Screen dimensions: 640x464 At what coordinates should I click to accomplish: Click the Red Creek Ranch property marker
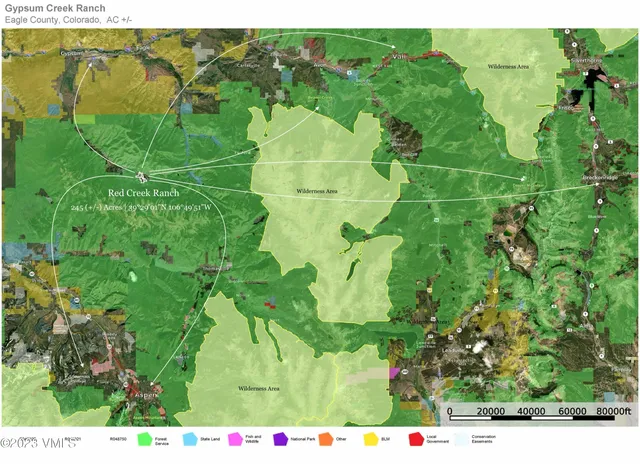(x=141, y=178)
